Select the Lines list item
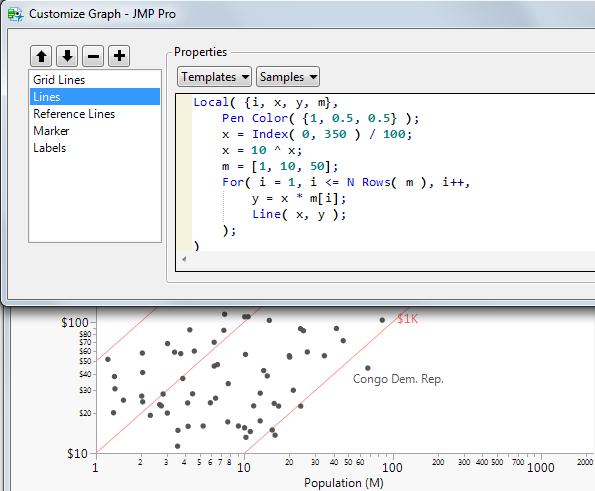This screenshot has height=491, width=595. click(x=95, y=97)
